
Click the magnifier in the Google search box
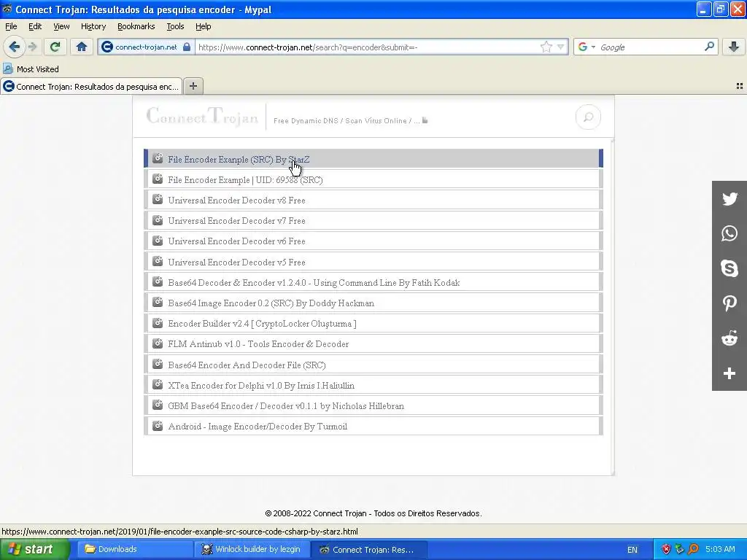click(x=709, y=47)
